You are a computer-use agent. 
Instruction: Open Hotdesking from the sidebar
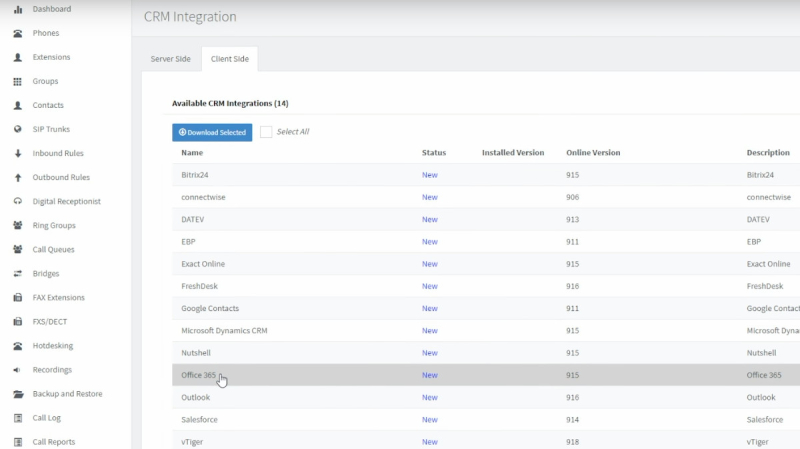pos(53,345)
